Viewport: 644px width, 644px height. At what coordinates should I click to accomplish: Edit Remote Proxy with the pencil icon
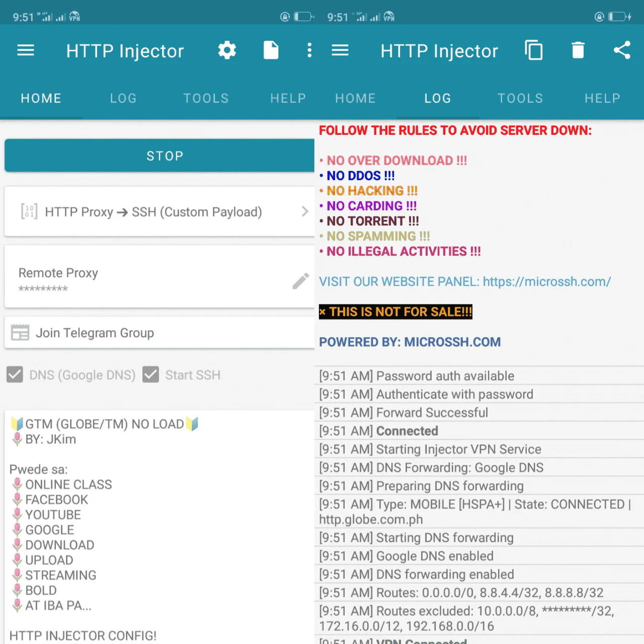300,281
